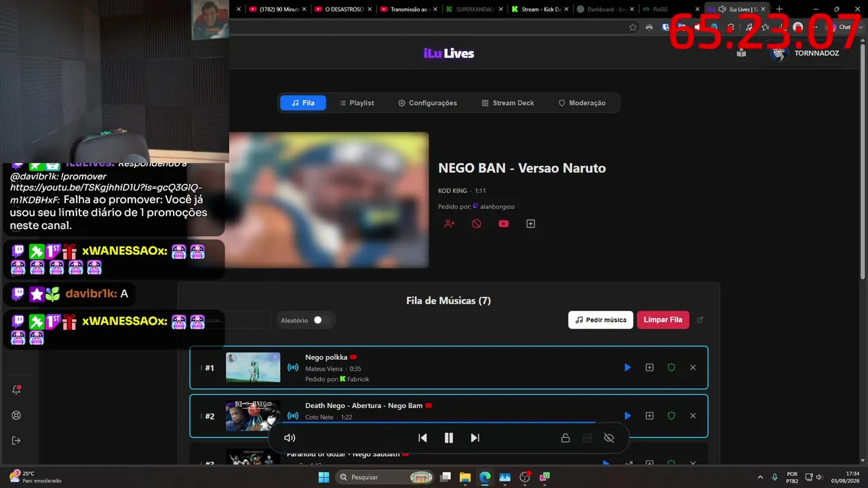
Task: Ban the current NEGO BAN song
Action: 476,224
